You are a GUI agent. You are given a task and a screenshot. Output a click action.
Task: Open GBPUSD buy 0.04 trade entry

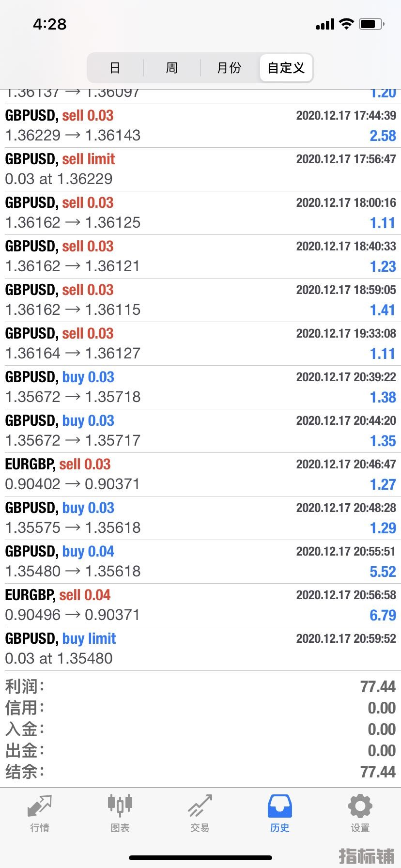coord(200,561)
